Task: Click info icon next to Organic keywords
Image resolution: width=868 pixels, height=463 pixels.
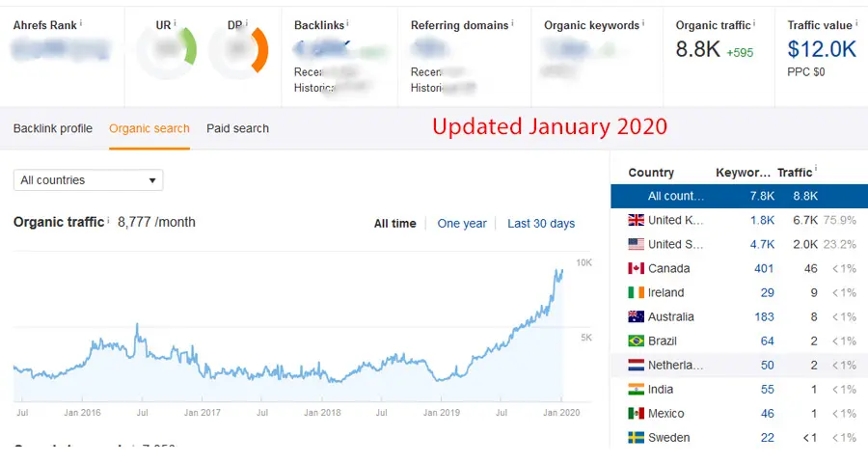Action: pyautogui.click(x=644, y=22)
